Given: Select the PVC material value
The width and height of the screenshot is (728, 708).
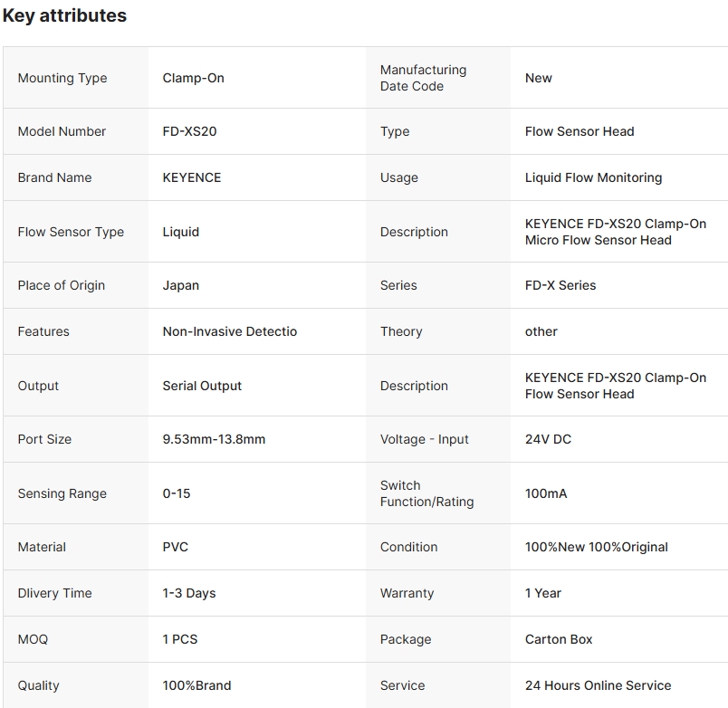Looking at the screenshot, I should coord(175,547).
